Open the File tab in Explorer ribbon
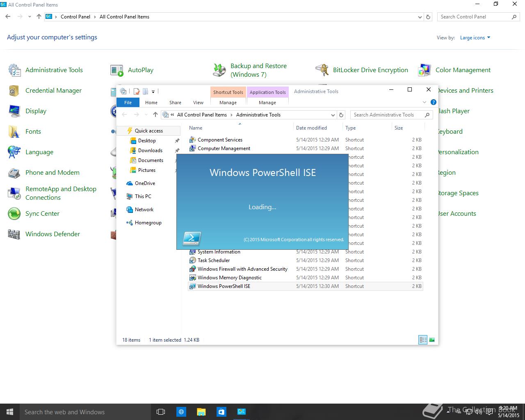 pyautogui.click(x=128, y=103)
